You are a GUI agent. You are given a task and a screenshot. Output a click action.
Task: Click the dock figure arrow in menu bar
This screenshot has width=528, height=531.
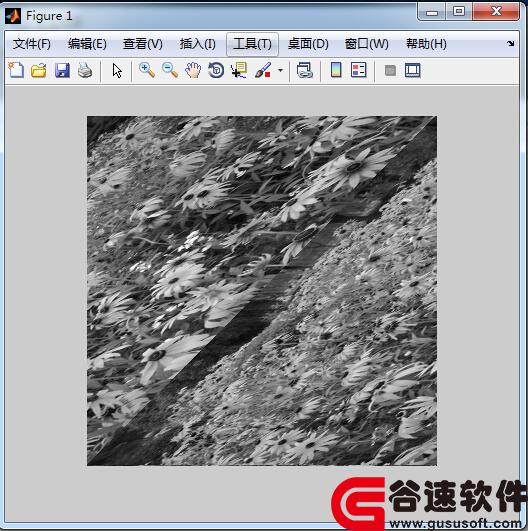tap(510, 43)
